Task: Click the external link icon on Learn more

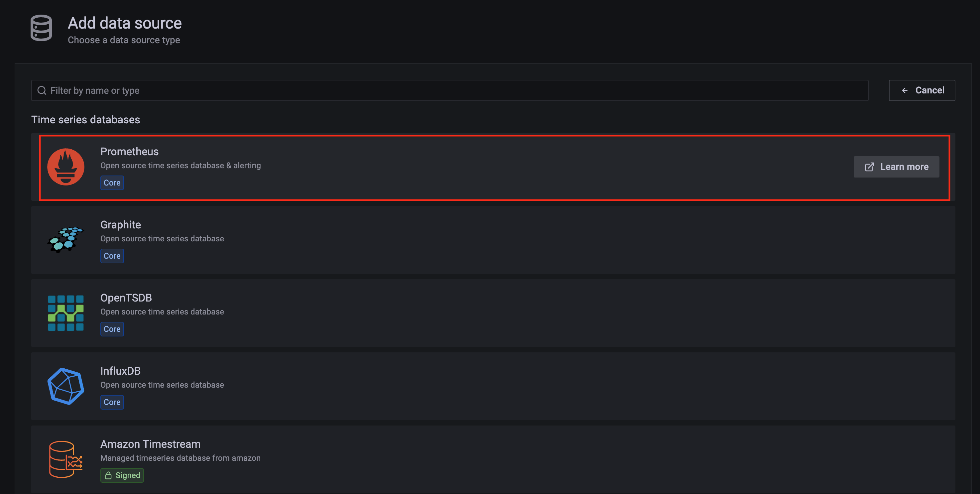Action: [870, 166]
